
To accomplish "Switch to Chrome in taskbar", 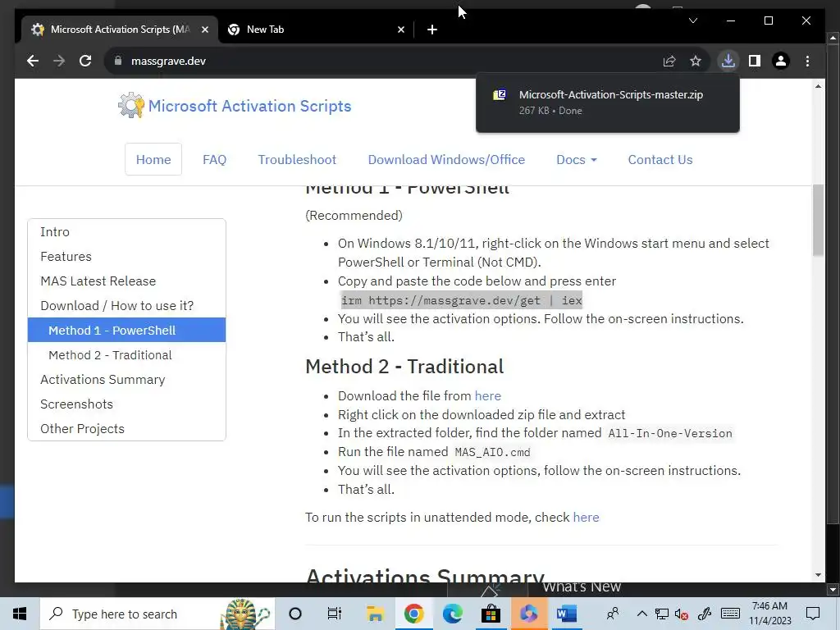I will click(x=413, y=614).
